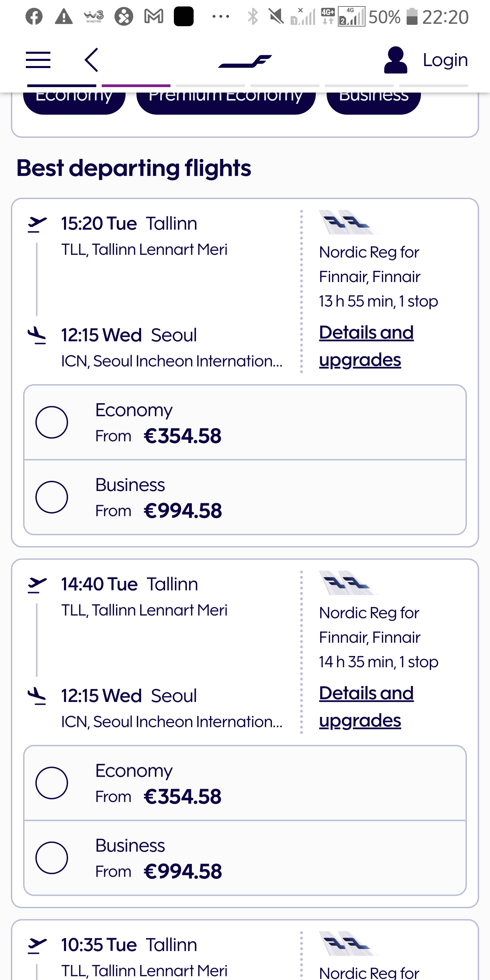Tap the back arrow icon
This screenshot has height=980, width=490.
(x=91, y=60)
